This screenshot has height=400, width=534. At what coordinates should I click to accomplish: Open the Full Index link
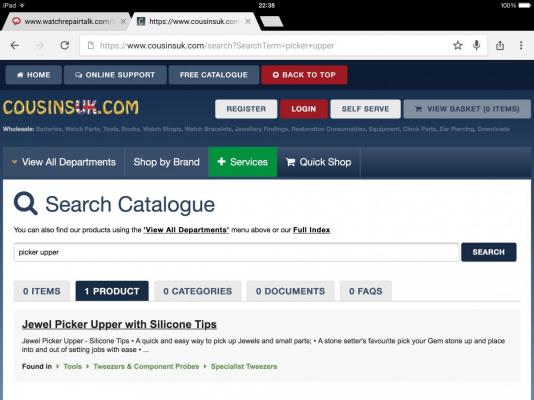coord(311,230)
